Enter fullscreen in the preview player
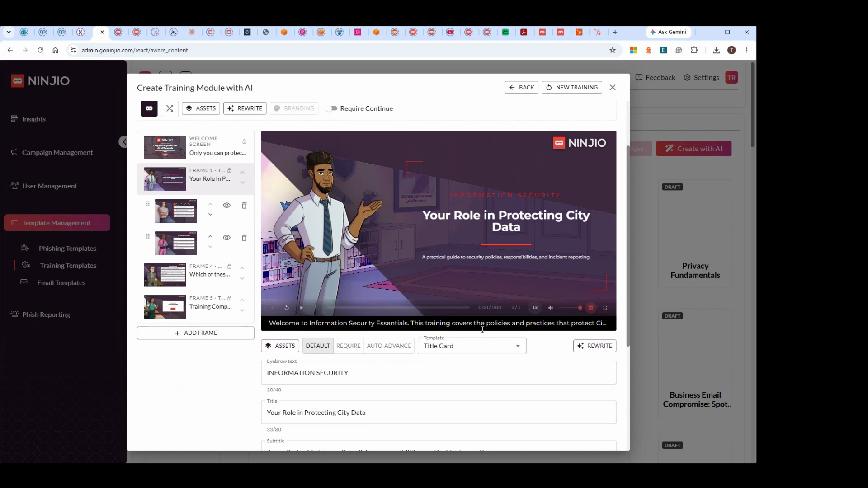 click(x=605, y=308)
